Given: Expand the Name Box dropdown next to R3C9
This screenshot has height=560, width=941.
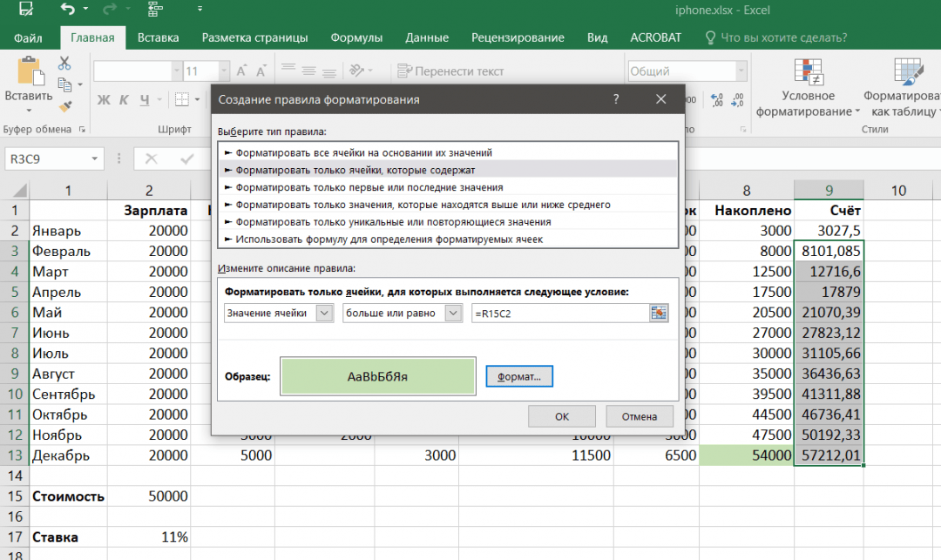Looking at the screenshot, I should click(93, 159).
